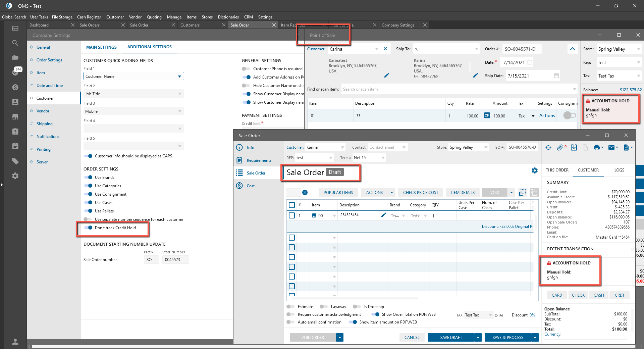Switch to the Main Settings tab
The image size is (644, 349).
tap(101, 47)
